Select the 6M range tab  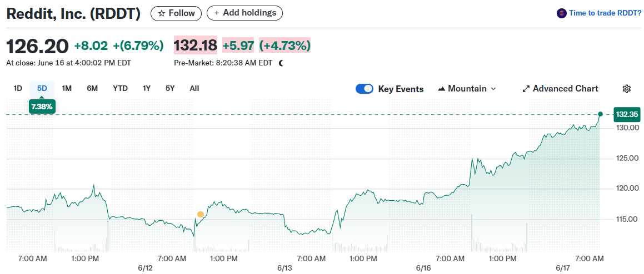click(92, 88)
